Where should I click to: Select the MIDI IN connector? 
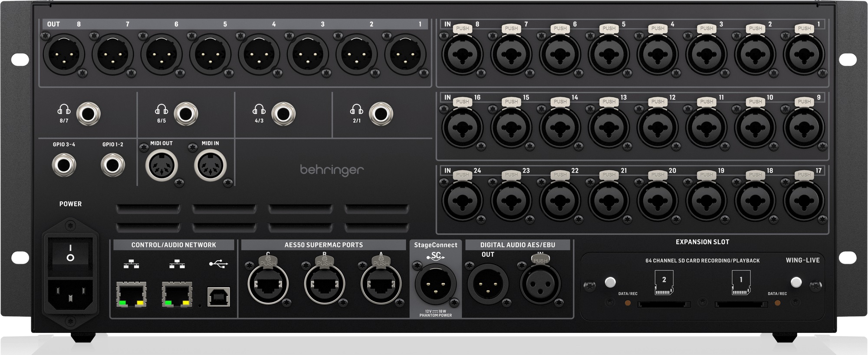coord(210,166)
